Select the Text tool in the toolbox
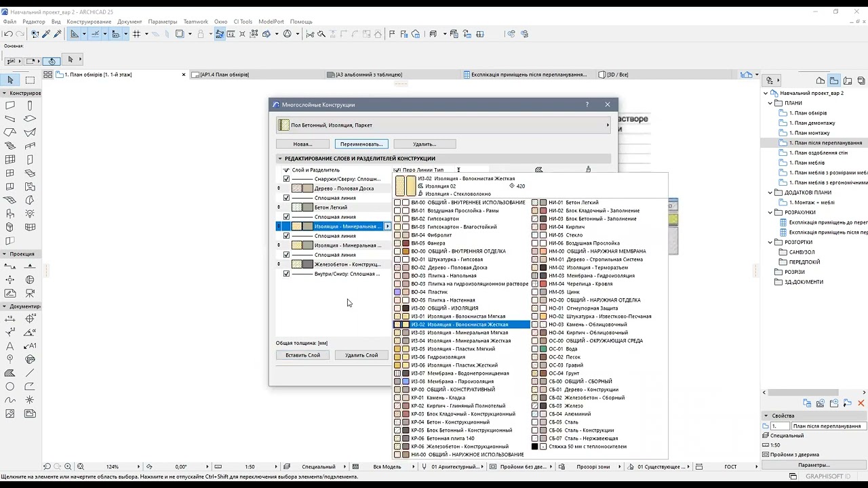Viewport: 868px width, 488px height. click(10, 346)
